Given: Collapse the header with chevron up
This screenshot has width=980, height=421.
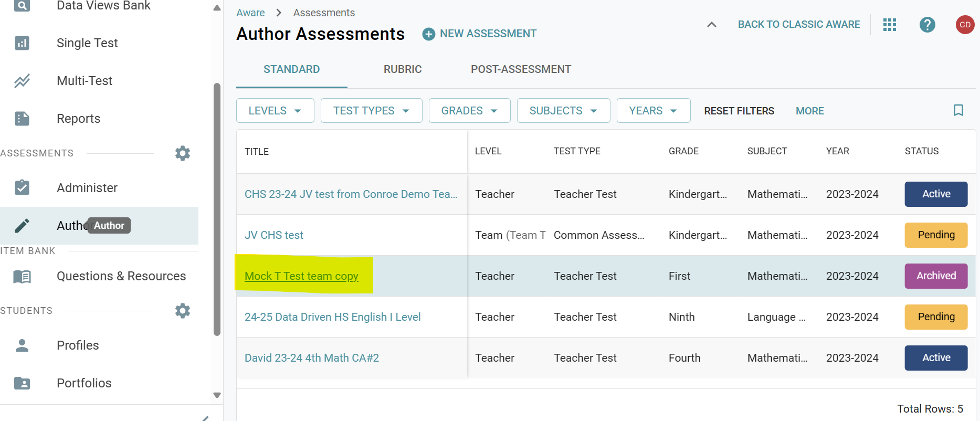Looking at the screenshot, I should 711,25.
